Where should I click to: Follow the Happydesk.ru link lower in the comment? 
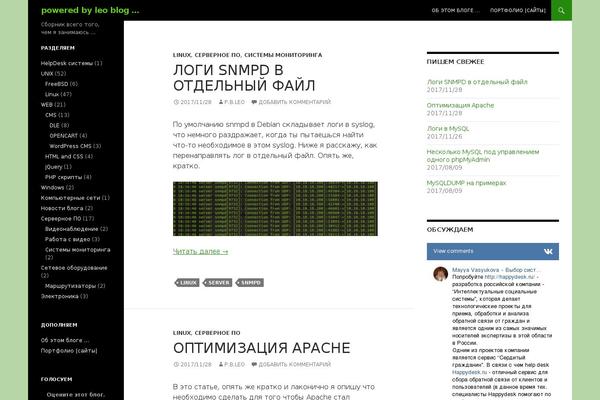pos(470,372)
